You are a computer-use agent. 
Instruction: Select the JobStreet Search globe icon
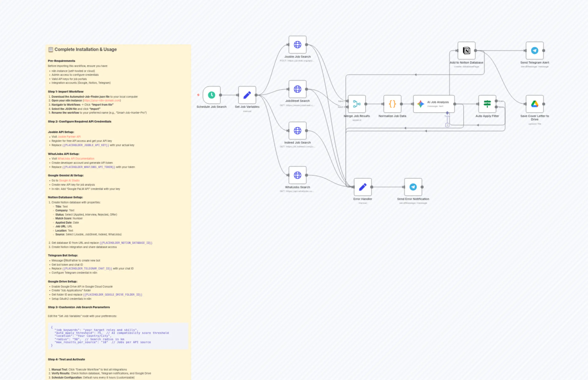298,89
